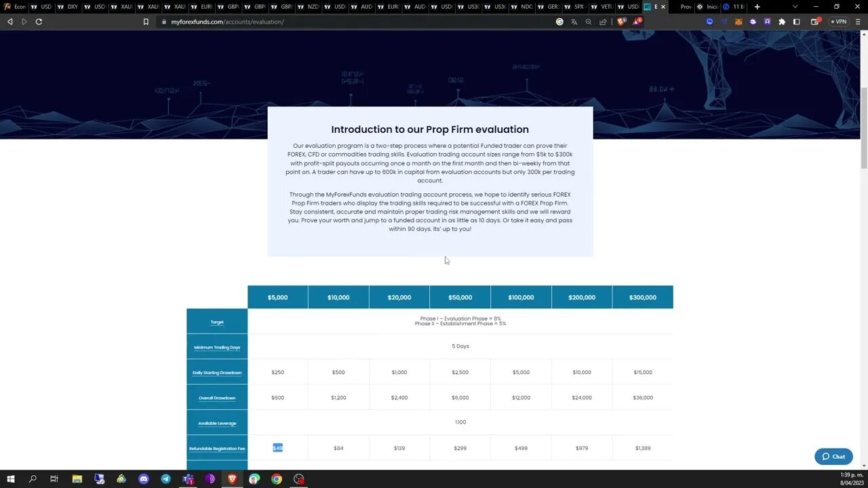Select the $300,000 account column header
Image resolution: width=868 pixels, height=488 pixels.
click(x=643, y=297)
